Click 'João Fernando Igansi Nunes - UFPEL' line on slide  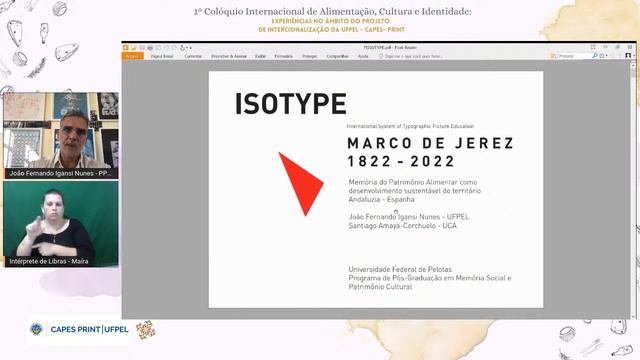pyautogui.click(x=409, y=217)
